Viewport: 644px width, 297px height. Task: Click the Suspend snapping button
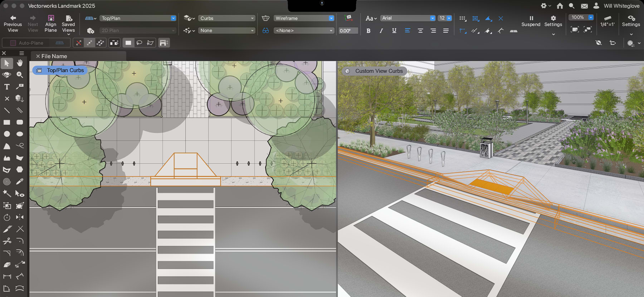[531, 21]
